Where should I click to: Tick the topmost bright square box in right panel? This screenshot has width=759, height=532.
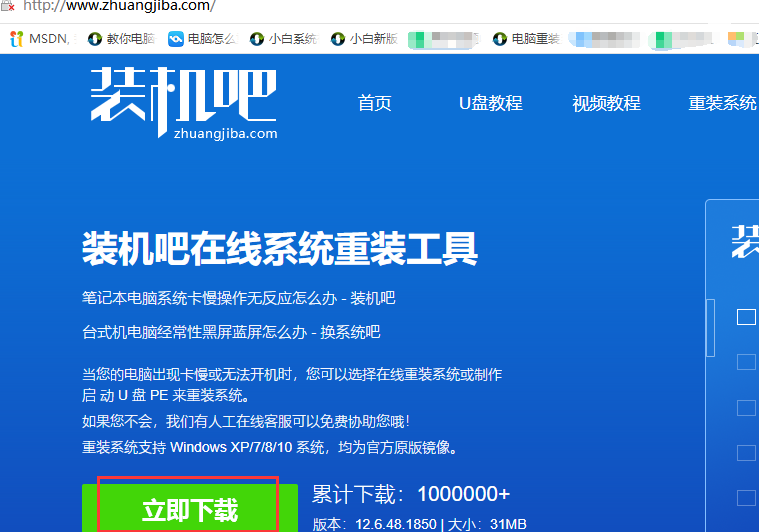coord(746,317)
